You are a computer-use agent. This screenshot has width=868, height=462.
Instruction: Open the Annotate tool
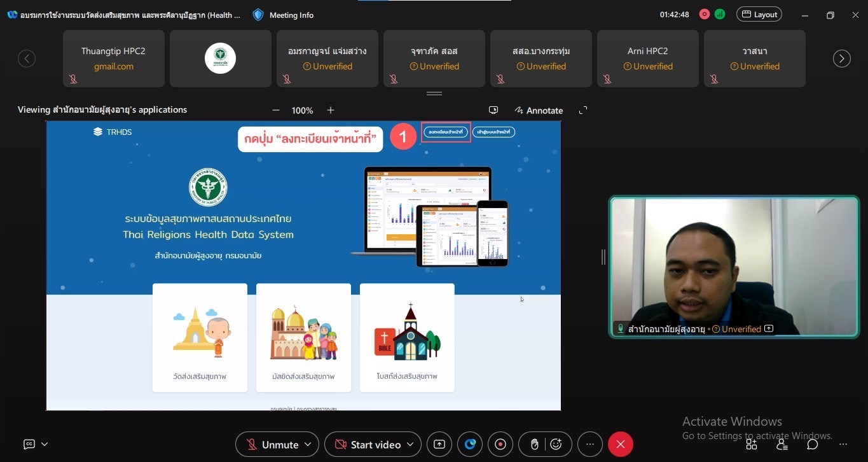(539, 110)
